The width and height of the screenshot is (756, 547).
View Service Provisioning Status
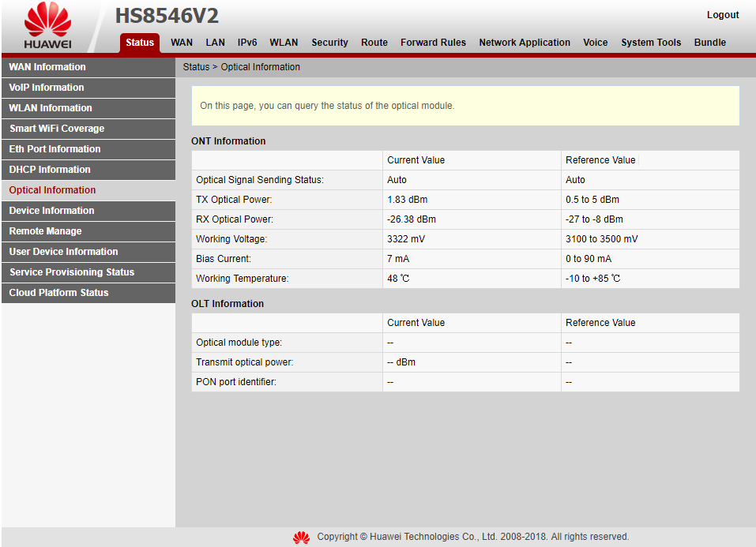88,272
